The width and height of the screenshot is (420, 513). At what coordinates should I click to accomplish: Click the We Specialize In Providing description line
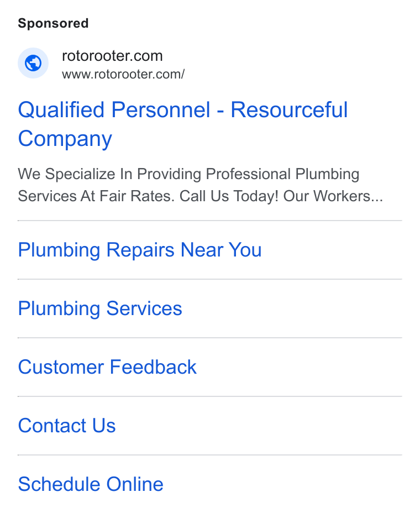coord(188,174)
